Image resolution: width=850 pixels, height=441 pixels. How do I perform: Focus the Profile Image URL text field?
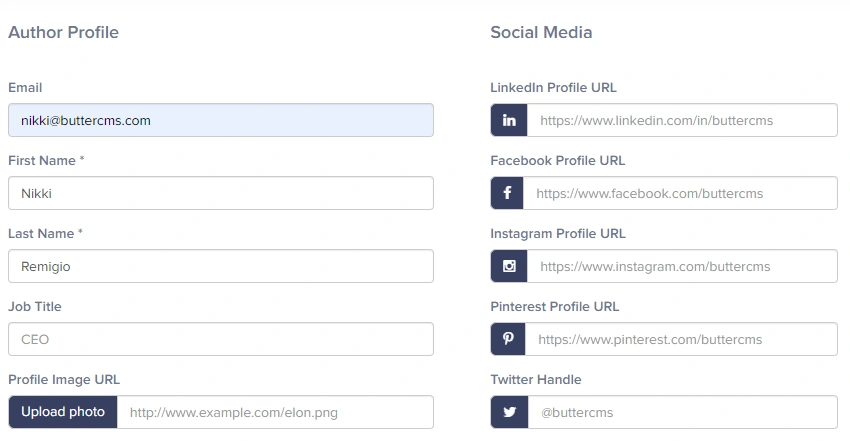point(275,412)
